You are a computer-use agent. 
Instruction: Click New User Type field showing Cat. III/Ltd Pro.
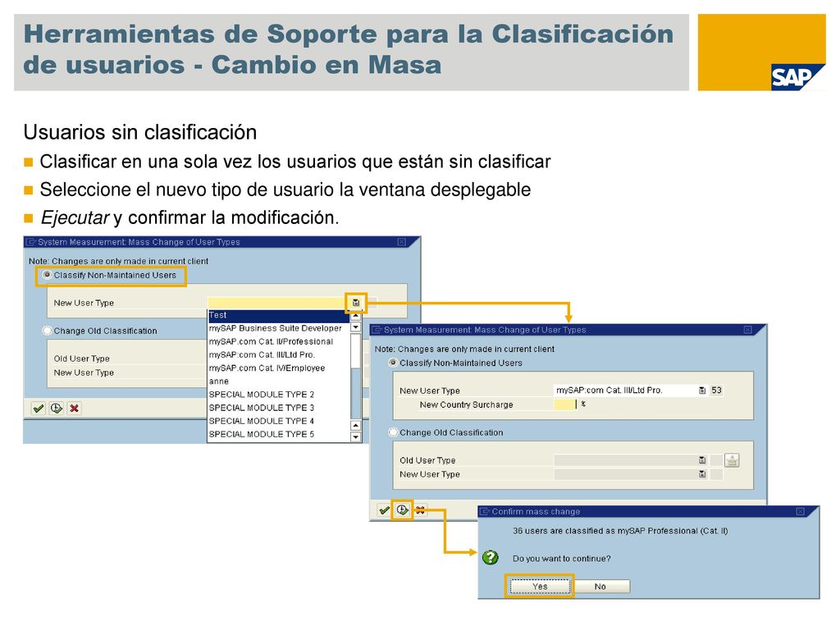[625, 390]
